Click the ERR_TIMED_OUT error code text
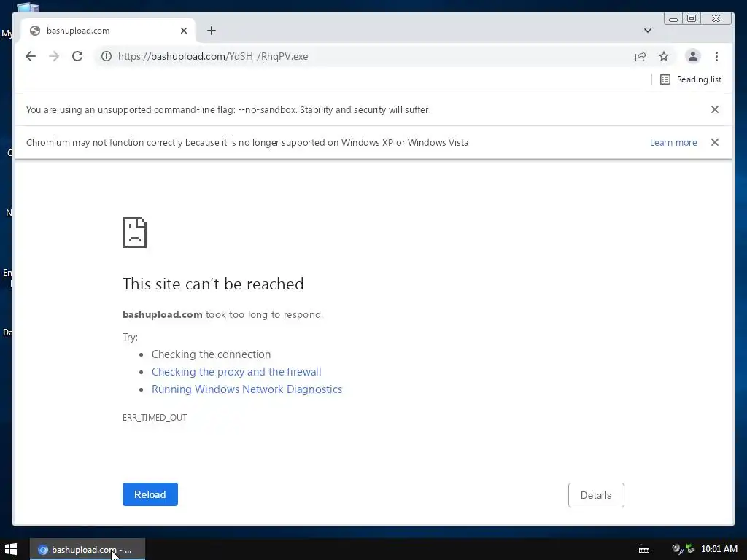747x560 pixels. (x=155, y=418)
